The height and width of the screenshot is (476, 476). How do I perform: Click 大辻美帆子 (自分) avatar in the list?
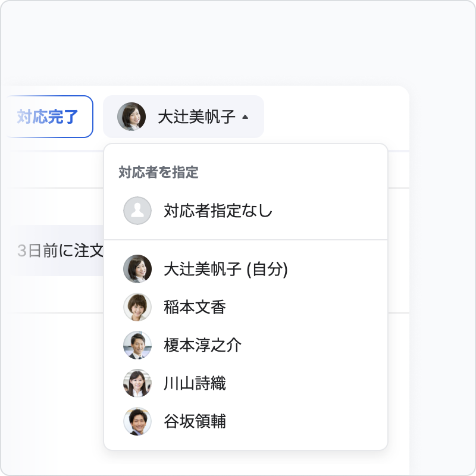[137, 269]
